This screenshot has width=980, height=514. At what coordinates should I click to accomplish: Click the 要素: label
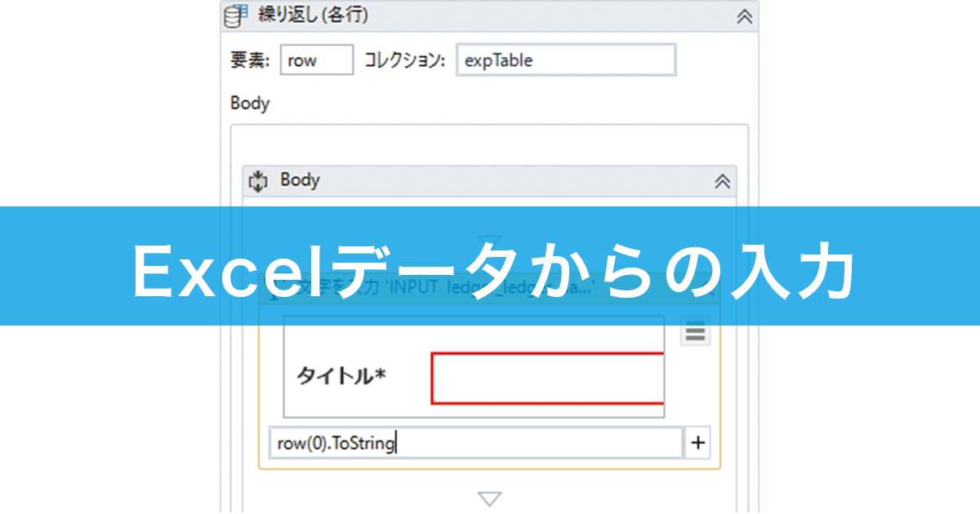pyautogui.click(x=250, y=60)
